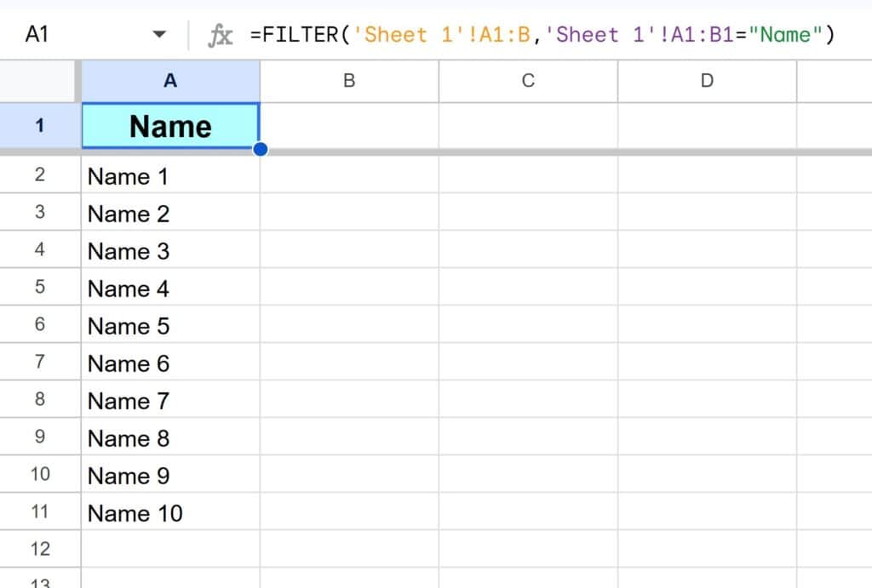This screenshot has width=872, height=588.
Task: Select row 10 header
Action: (40, 474)
